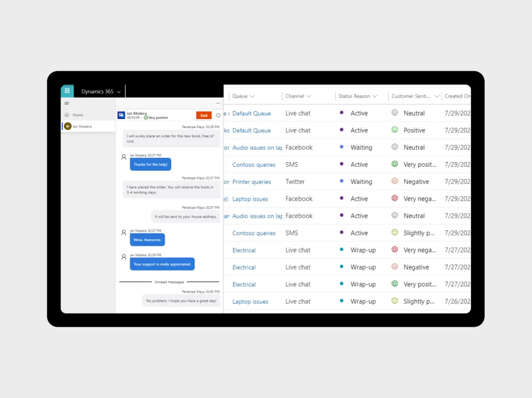Select Your support is really appreciated message
This screenshot has width=532, height=398.
[162, 264]
